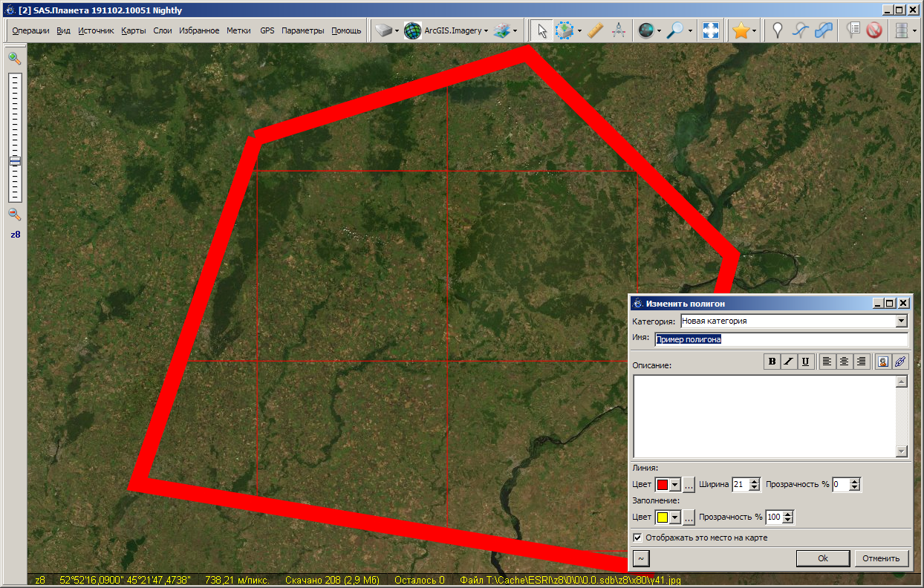
Task: Select the ruler distance measurement tool
Action: [x=594, y=30]
